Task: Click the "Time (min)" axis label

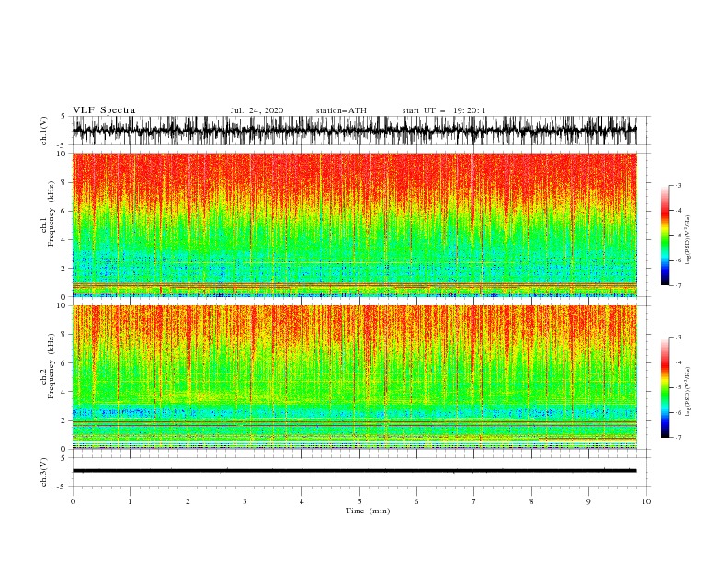Action: [368, 511]
